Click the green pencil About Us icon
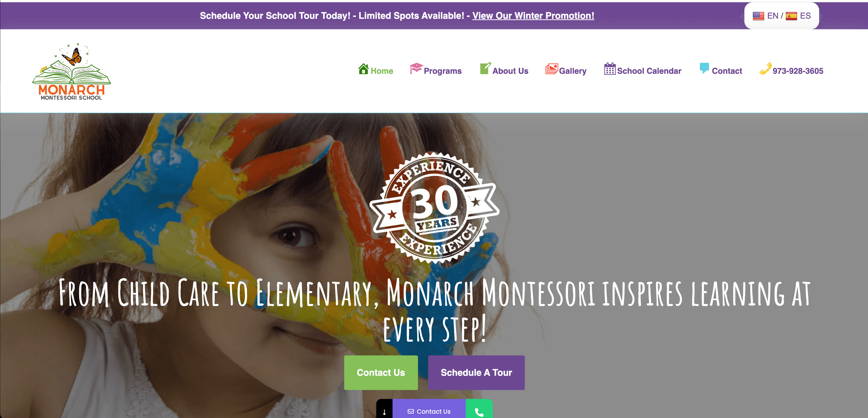868x418 pixels. pos(485,68)
